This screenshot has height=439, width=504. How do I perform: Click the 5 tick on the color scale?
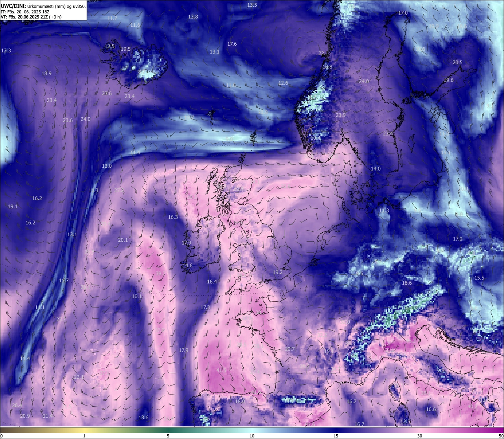[168, 436]
